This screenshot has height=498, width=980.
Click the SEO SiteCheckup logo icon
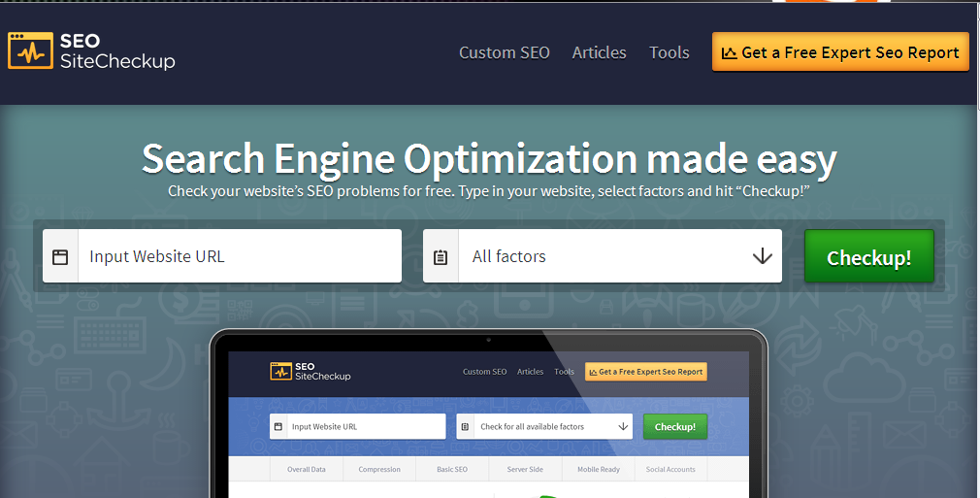30,50
